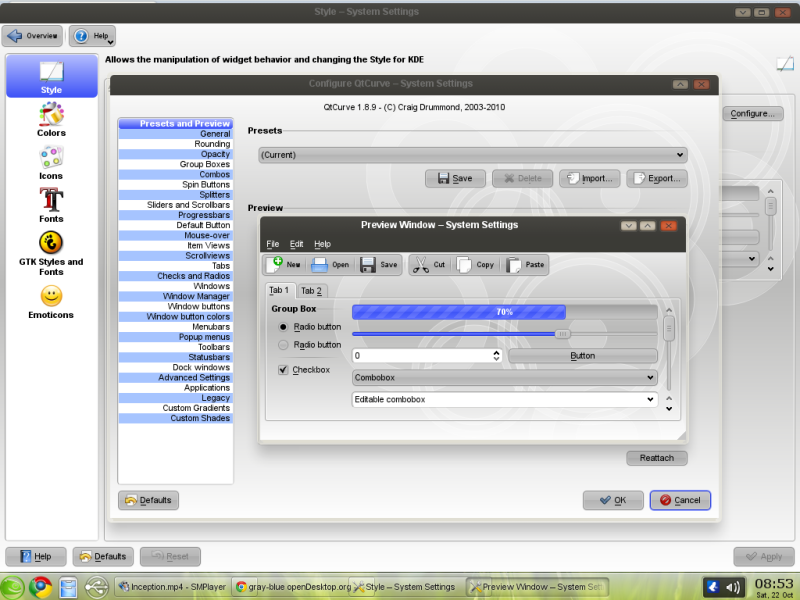Screen dimensions: 800x600
Task: Select Custom Gradients list entry
Action: tap(176, 408)
